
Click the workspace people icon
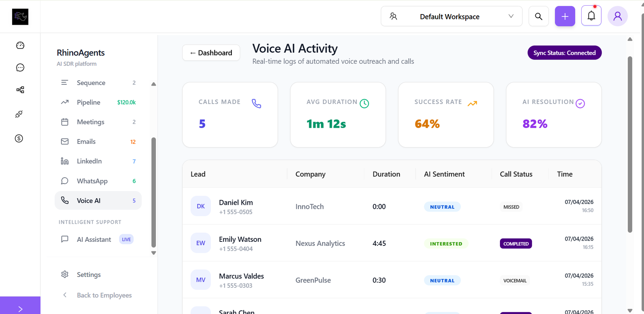[393, 17]
